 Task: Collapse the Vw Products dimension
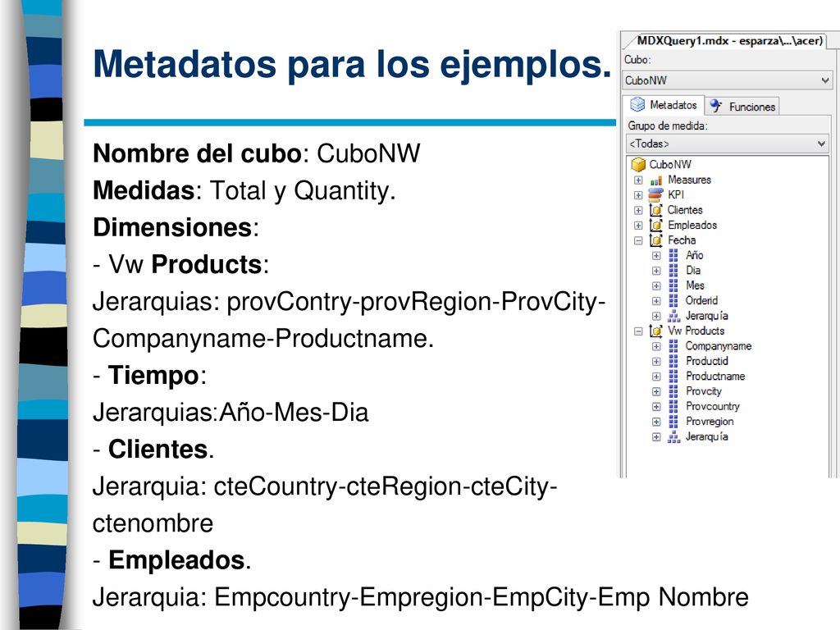(x=638, y=331)
